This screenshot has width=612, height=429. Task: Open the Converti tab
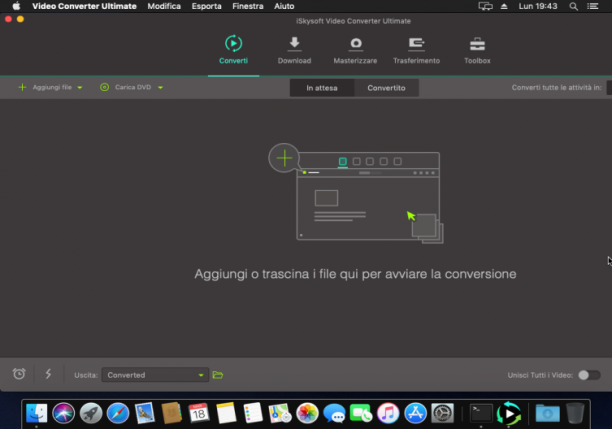(233, 50)
